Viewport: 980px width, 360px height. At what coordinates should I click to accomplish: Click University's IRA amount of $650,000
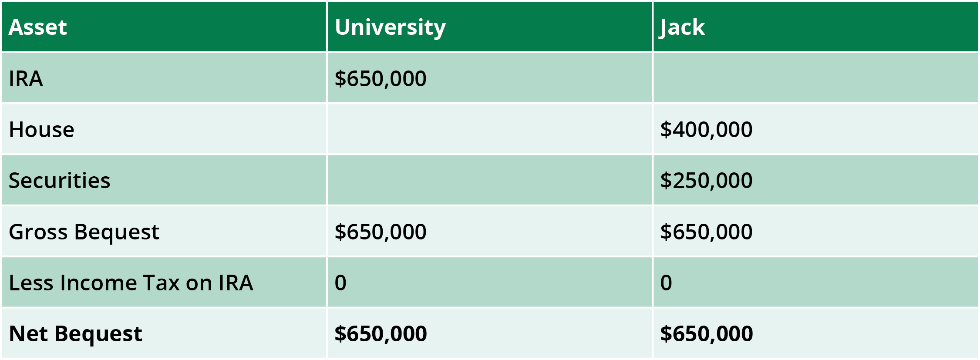(381, 79)
